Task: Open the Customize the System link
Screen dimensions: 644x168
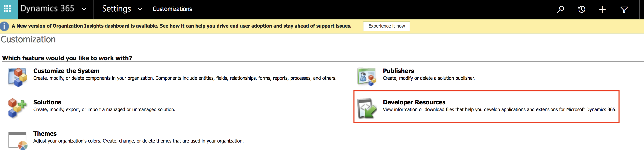Action: [x=66, y=71]
